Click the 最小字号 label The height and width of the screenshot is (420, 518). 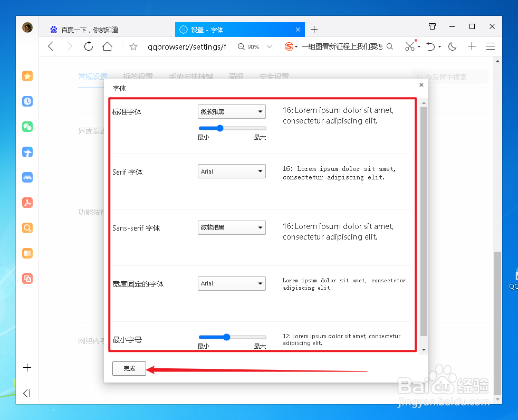127,340
